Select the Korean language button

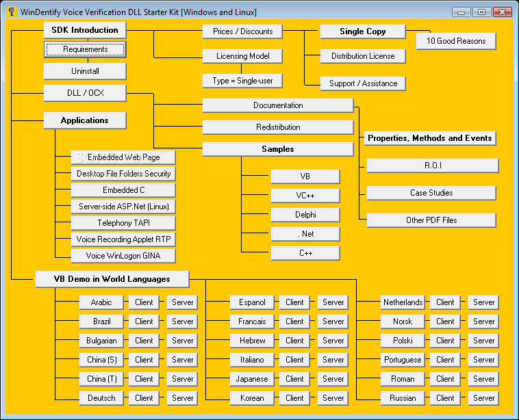tap(252, 399)
